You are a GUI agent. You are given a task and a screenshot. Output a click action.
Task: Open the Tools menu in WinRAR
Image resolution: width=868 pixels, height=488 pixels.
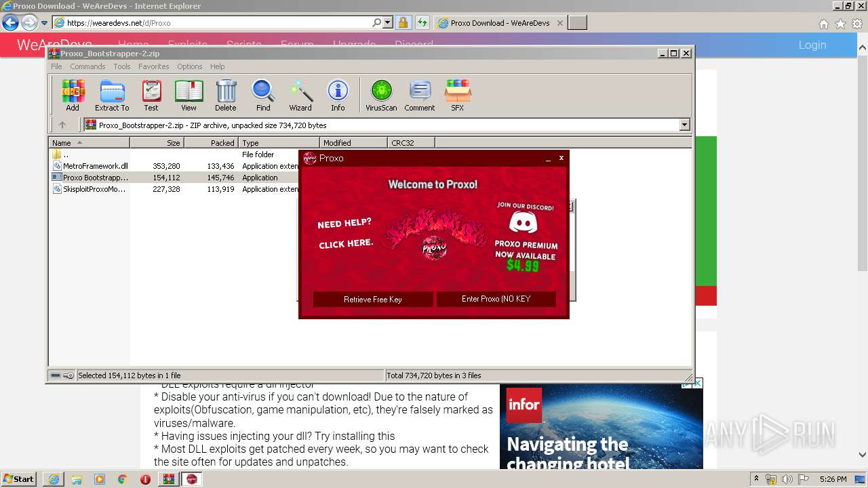coord(122,66)
